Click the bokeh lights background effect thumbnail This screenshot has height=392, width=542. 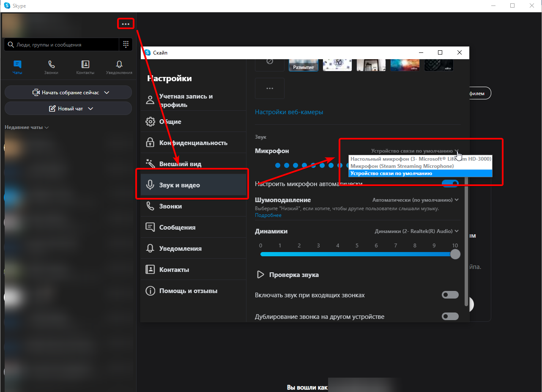[x=405, y=65]
